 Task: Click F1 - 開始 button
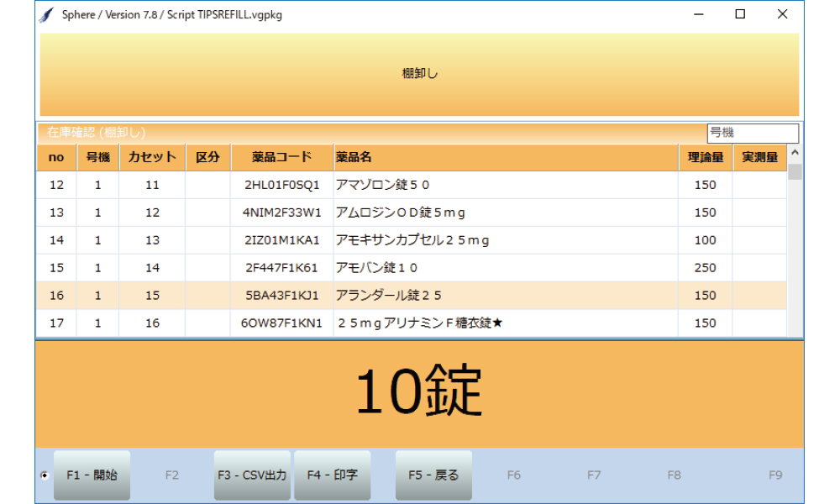point(92,475)
